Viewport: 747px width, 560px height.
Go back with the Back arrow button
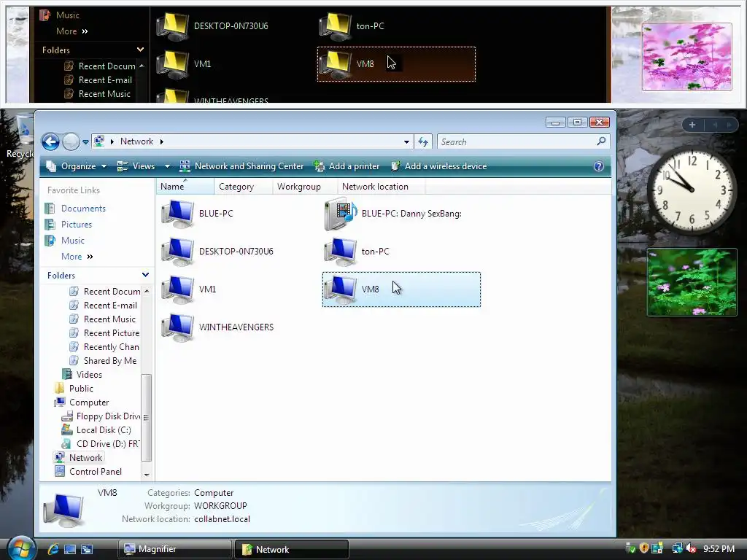[50, 141]
